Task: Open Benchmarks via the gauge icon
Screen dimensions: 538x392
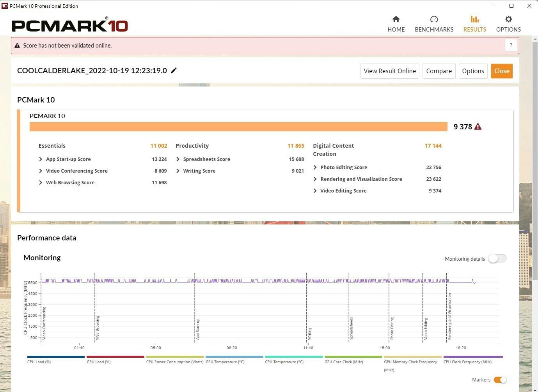Action: coord(434,19)
